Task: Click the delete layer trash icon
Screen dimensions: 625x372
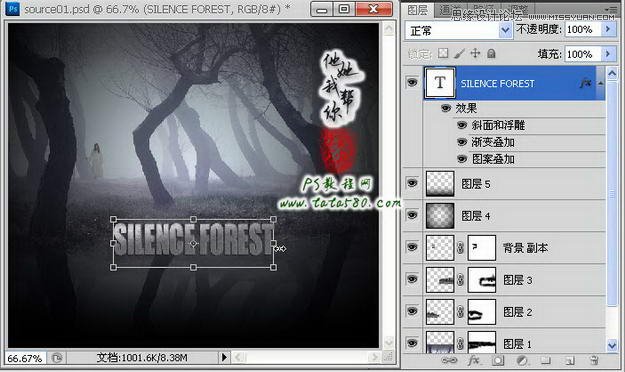Action: click(594, 360)
